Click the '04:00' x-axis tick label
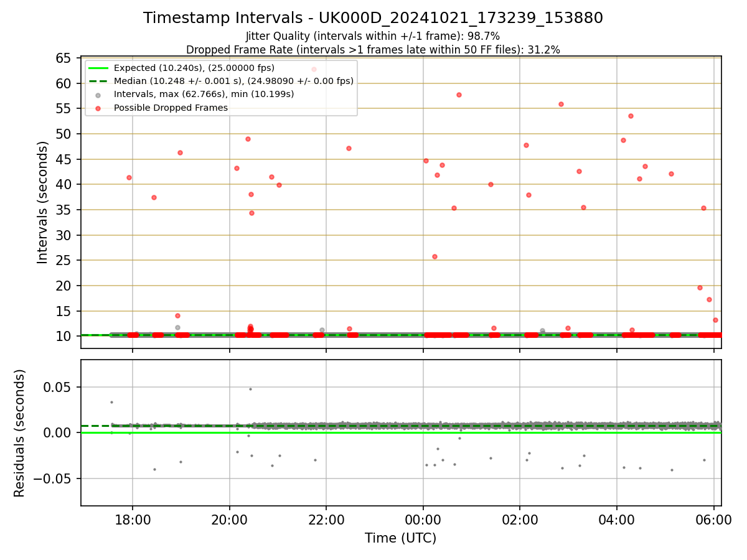Image resolution: width=747 pixels, height=560 pixels. [617, 520]
